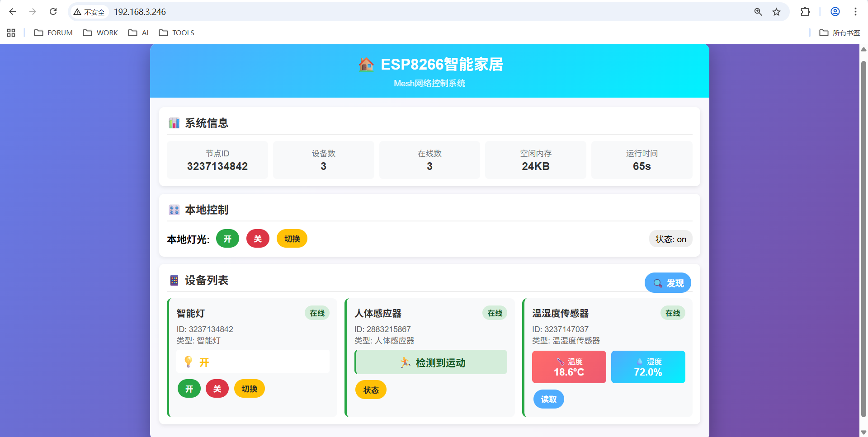Image resolution: width=868 pixels, height=437 pixels.
Task: Click the 检测到运动 status banner
Action: [x=431, y=362]
